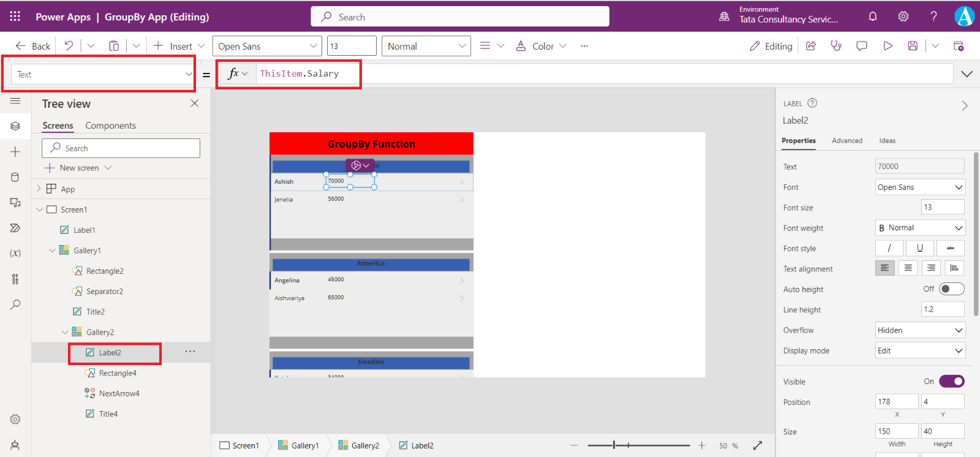This screenshot has width=980, height=457.
Task: Open the app checker stethoscope icon
Action: [x=836, y=46]
